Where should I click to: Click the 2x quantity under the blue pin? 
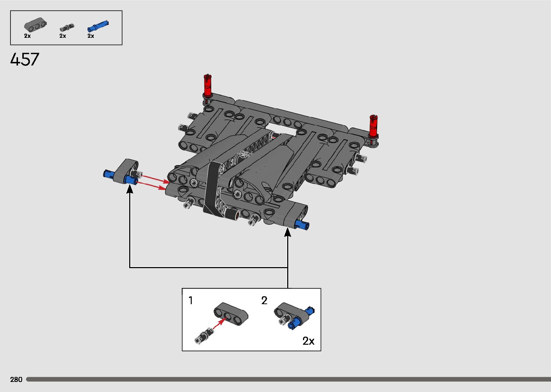[91, 36]
